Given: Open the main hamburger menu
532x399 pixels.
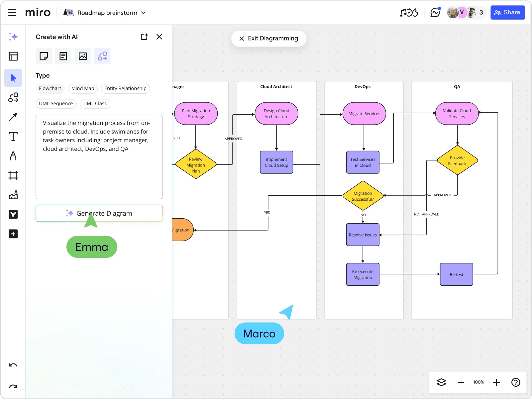Looking at the screenshot, I should tap(12, 12).
